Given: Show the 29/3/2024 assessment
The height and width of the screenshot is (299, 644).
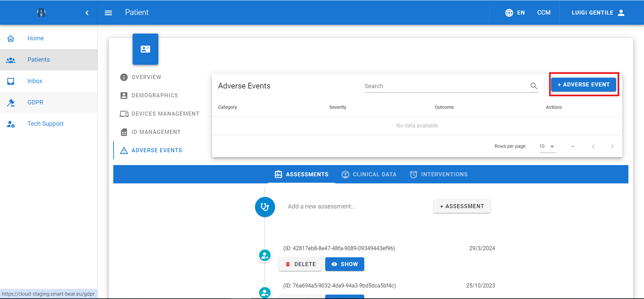Looking at the screenshot, I should (345, 264).
